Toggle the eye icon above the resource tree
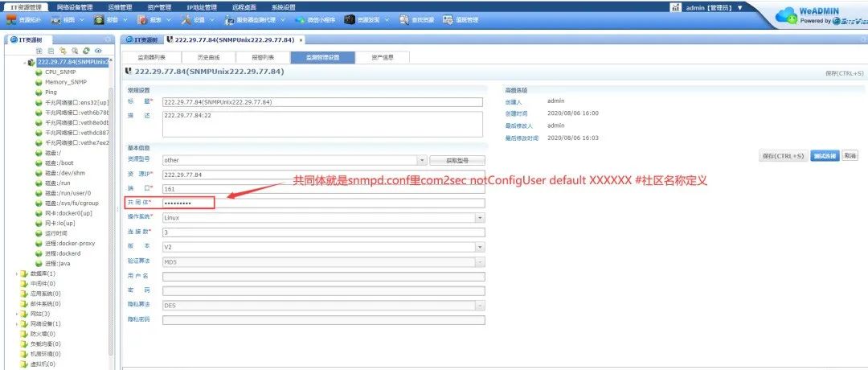Image resolution: width=868 pixels, height=370 pixels. pos(98,51)
